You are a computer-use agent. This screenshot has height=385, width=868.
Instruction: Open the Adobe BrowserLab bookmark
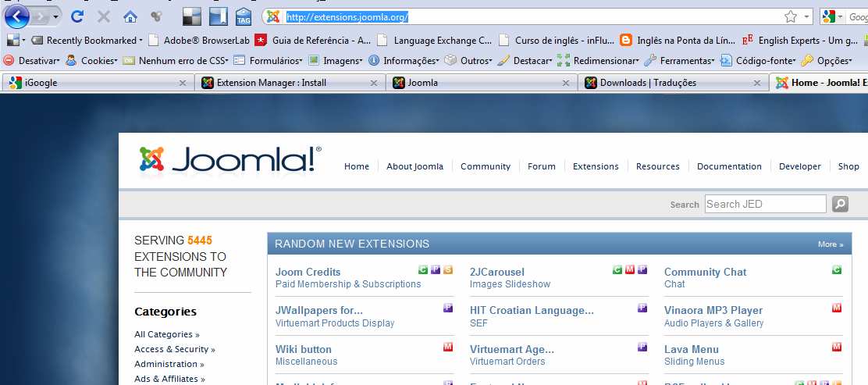(x=199, y=41)
